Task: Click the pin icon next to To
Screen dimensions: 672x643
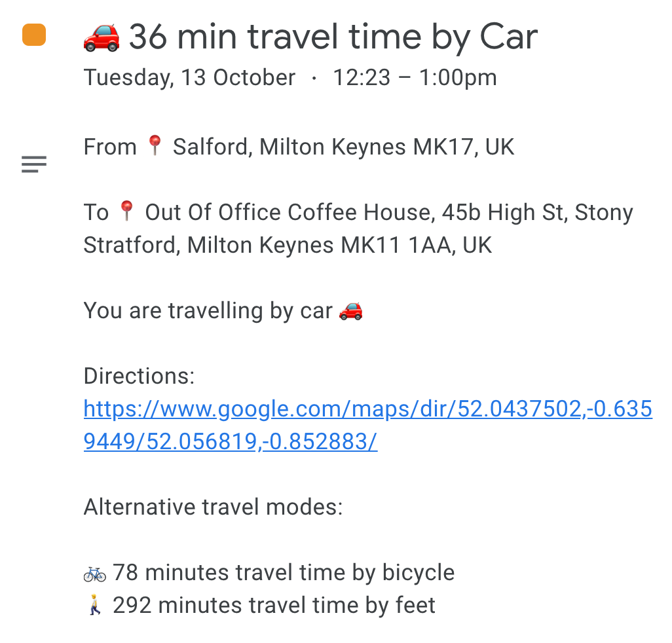Action: [x=126, y=211]
